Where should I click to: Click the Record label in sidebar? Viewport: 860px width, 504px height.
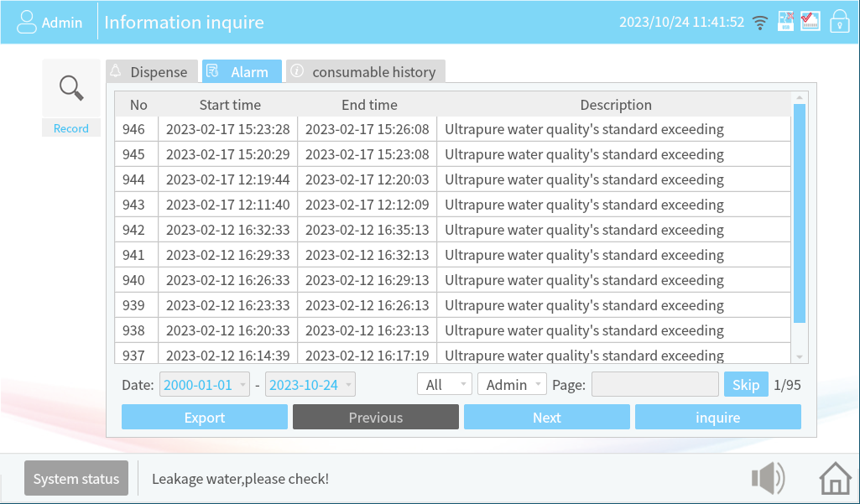click(x=71, y=128)
